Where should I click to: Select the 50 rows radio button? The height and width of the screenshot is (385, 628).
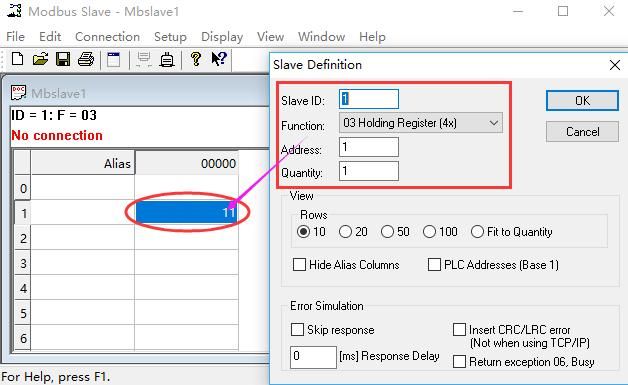coord(387,232)
